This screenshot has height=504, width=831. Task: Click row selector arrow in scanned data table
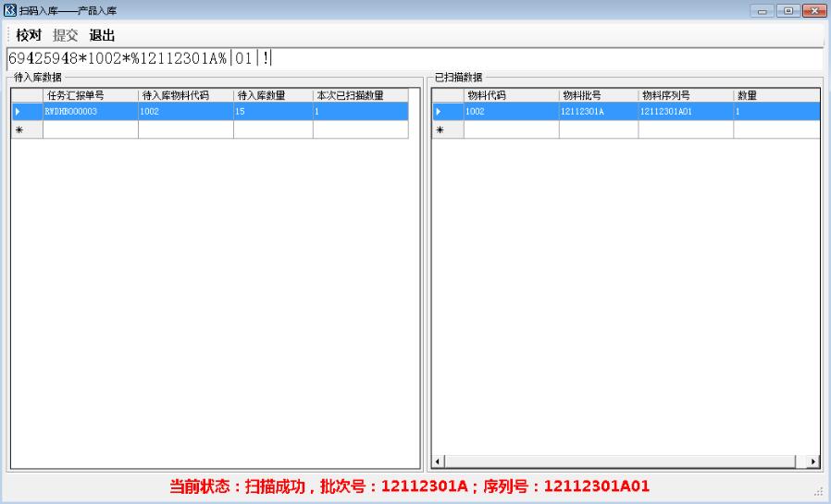[x=448, y=111]
